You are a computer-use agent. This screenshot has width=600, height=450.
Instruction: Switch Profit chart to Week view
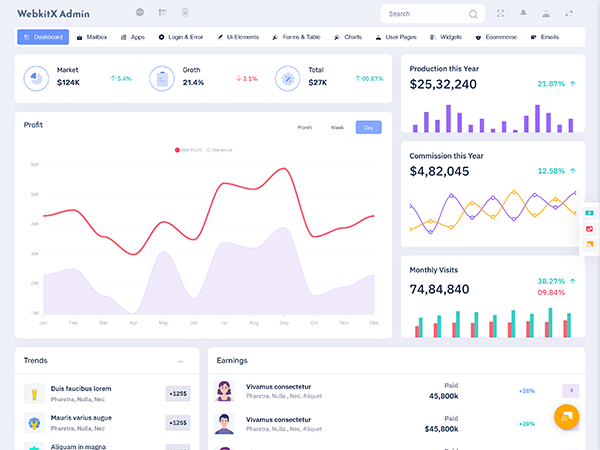[337, 127]
